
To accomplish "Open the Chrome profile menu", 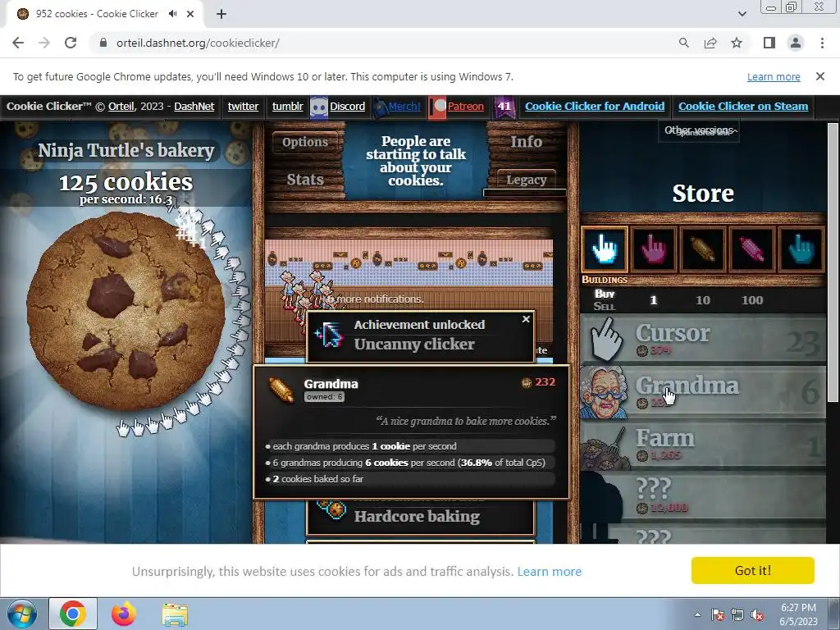I will tap(796, 43).
